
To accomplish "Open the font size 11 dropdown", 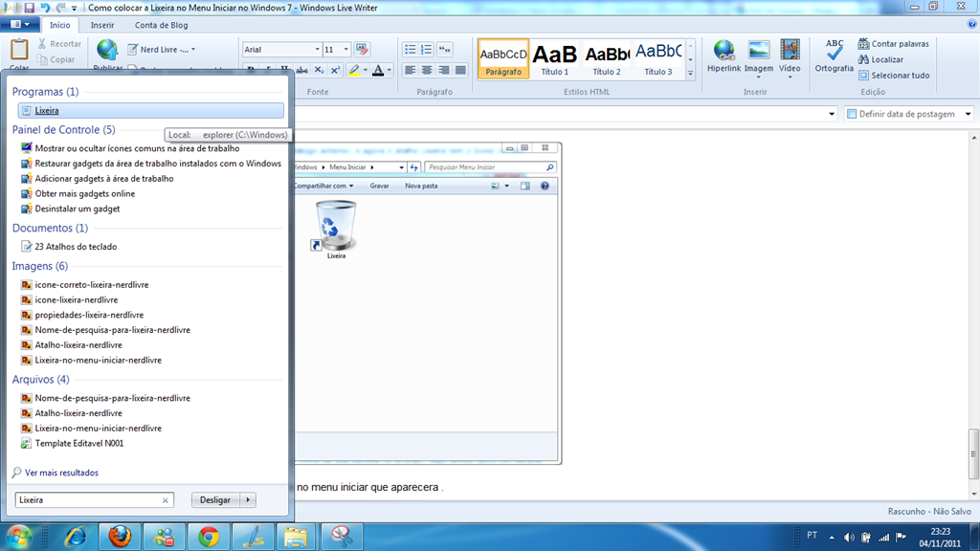I will coord(345,50).
